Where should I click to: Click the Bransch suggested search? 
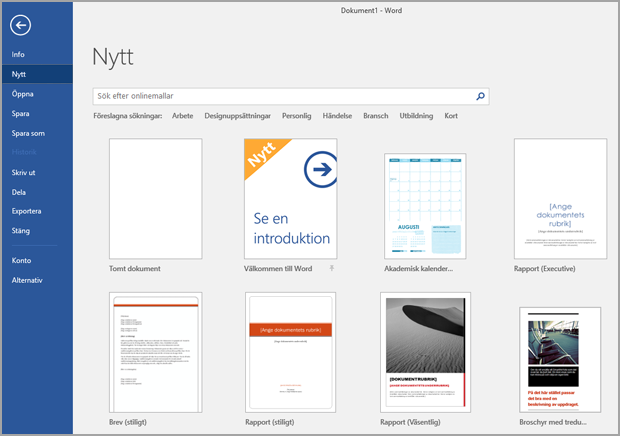point(376,116)
